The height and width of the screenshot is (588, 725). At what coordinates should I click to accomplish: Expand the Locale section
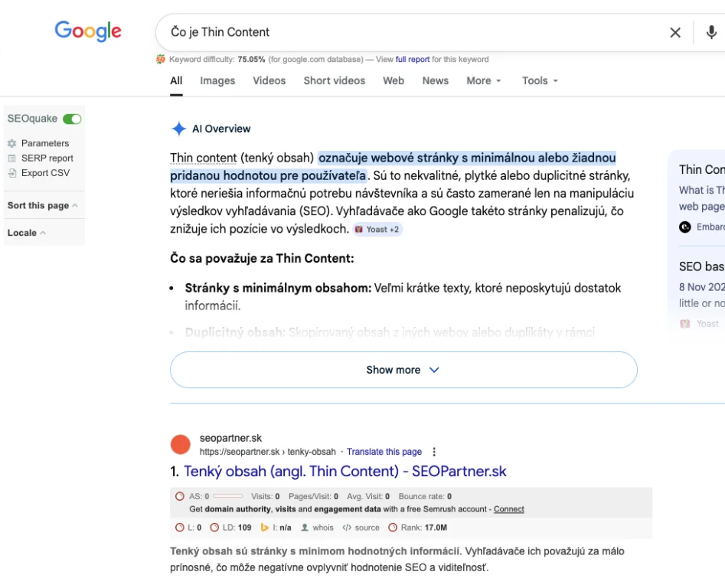pyautogui.click(x=26, y=233)
